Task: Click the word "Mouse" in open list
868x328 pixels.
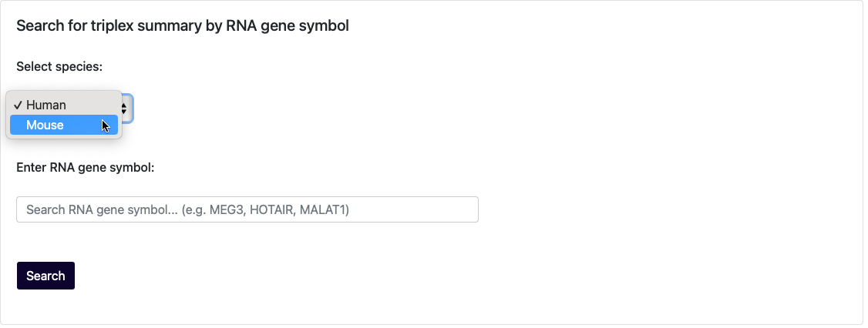Action: pos(45,125)
